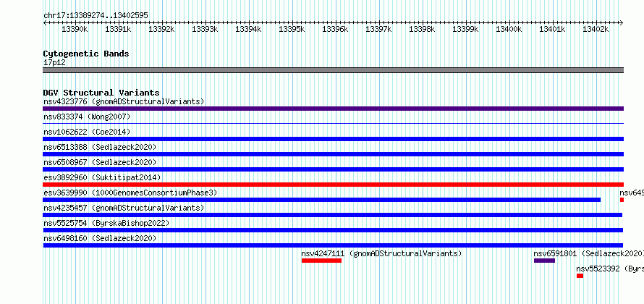Click the 13391k ruler label
Viewport: 644px width, 304px height.
coord(118,29)
